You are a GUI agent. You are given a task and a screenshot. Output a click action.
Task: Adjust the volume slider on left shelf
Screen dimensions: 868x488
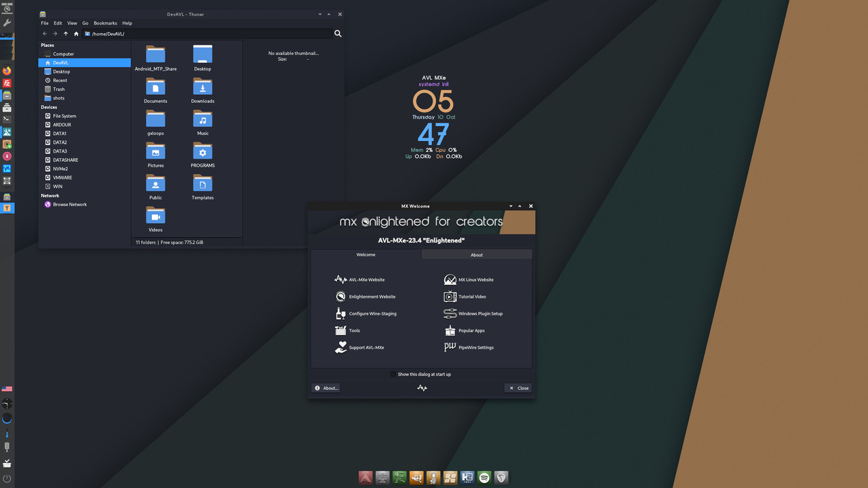7,434
